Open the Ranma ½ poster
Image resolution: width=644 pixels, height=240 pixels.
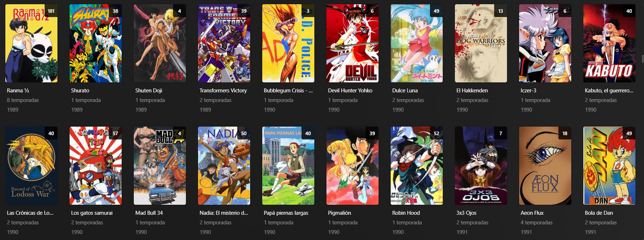point(31,43)
